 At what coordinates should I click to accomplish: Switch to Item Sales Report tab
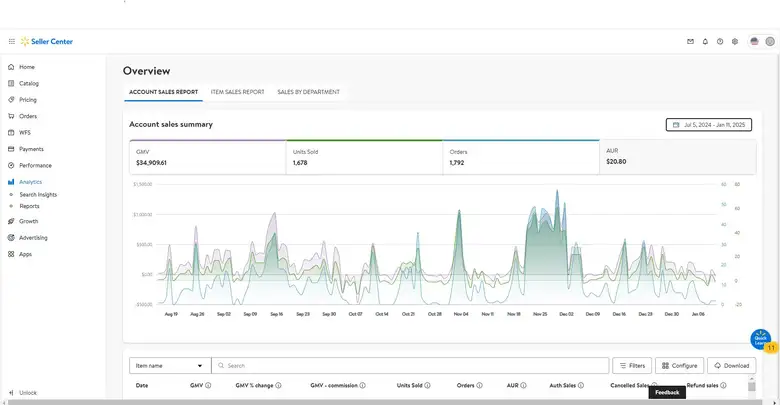[237, 92]
